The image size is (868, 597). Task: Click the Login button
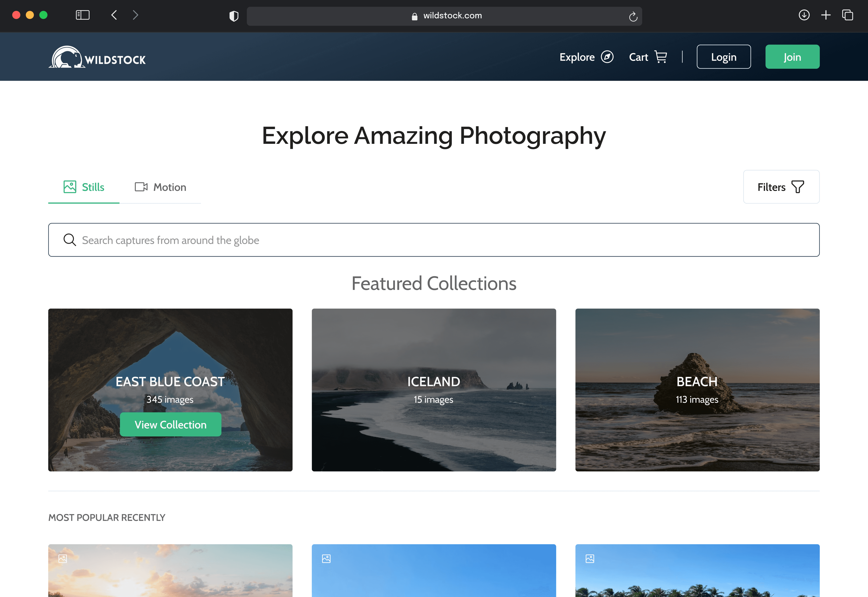point(723,57)
